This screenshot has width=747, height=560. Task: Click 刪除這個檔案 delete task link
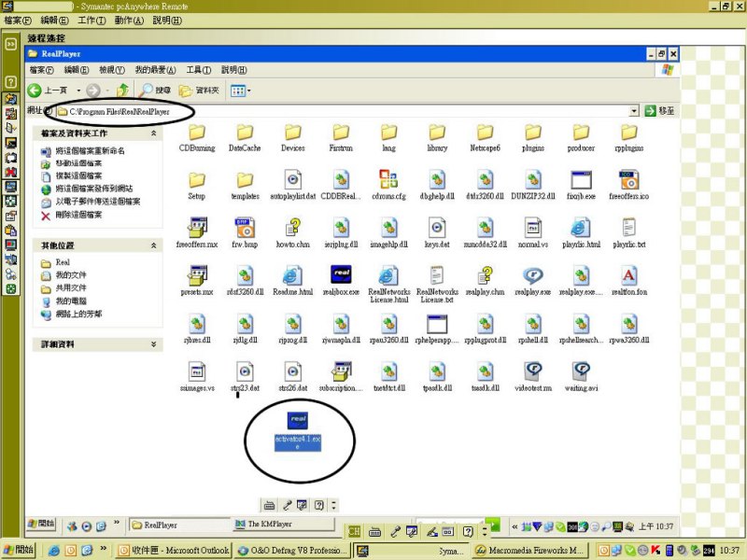click(78, 215)
